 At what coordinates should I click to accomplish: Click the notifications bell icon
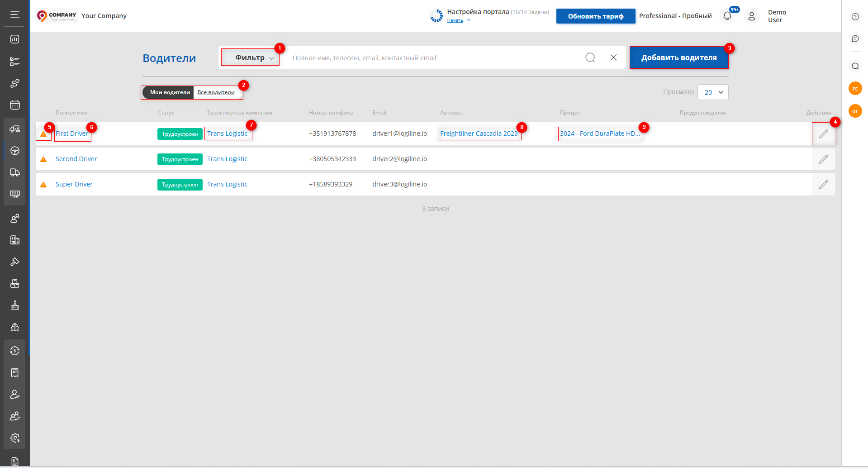(727, 16)
